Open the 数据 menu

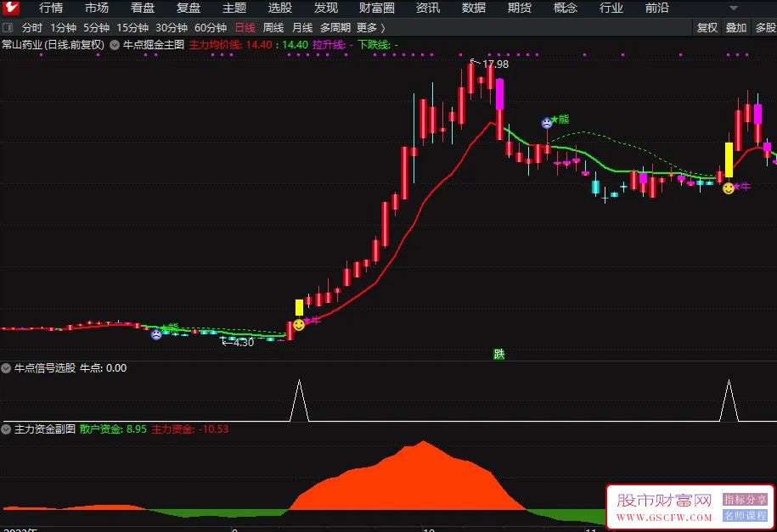click(x=474, y=8)
